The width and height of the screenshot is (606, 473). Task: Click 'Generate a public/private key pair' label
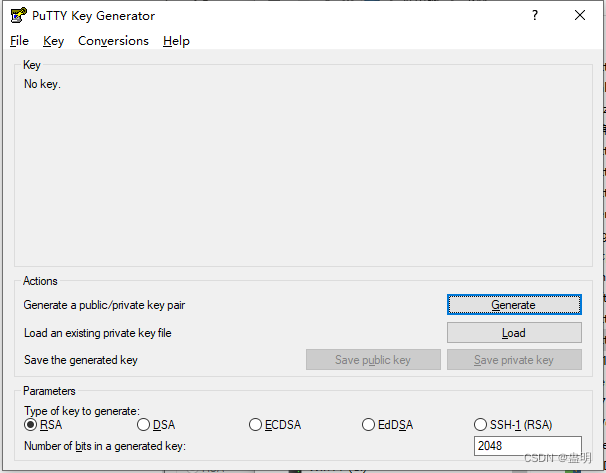coord(104,305)
